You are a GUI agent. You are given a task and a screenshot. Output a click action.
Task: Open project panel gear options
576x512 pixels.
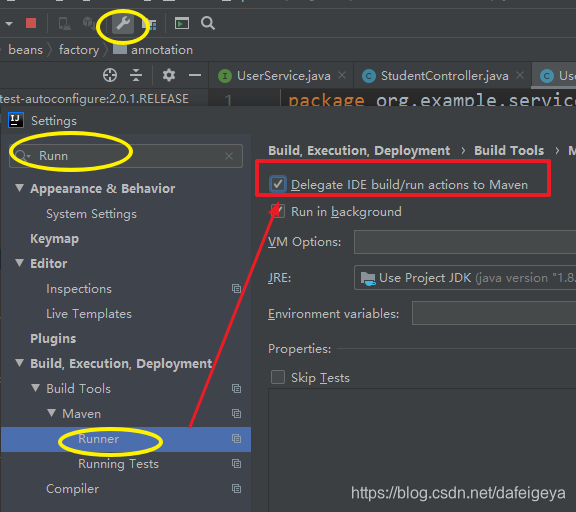pos(169,75)
